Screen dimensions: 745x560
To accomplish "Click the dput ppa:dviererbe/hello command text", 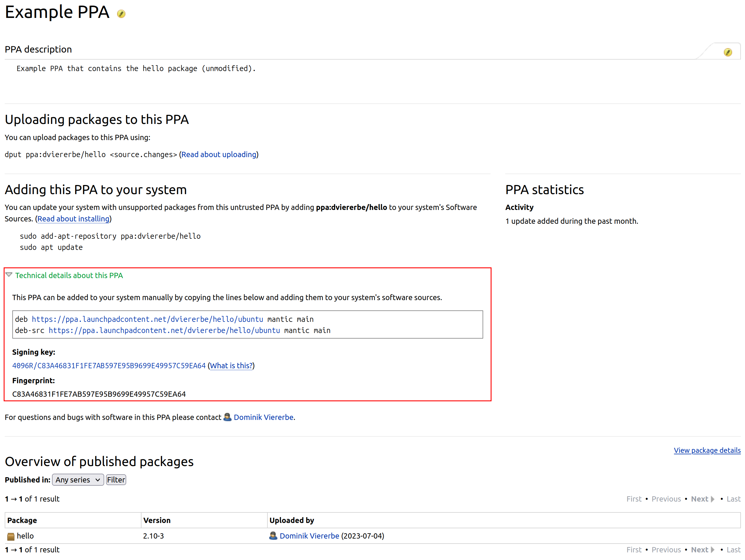I will (x=91, y=154).
